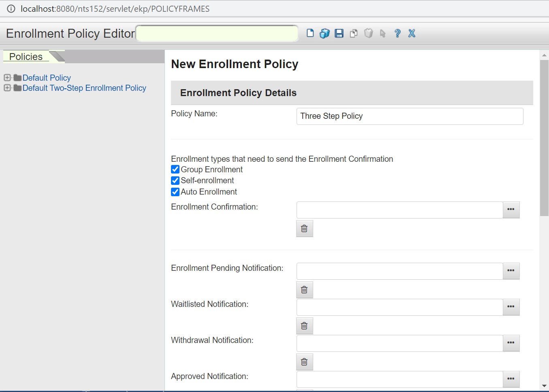Click the Enrollment Confirmation text field
Screen dimensions: 549x392
399,210
